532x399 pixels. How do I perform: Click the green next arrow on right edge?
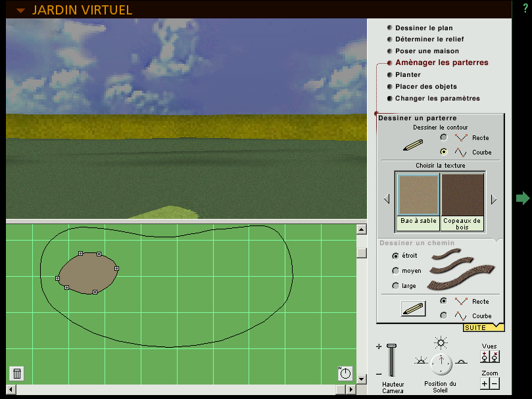(523, 198)
